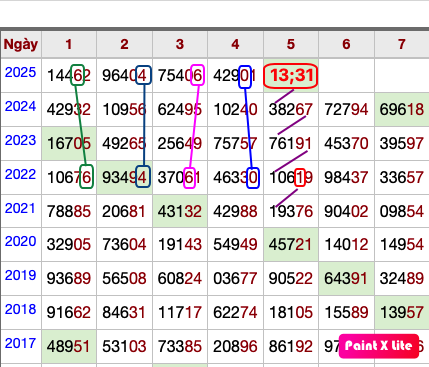Viewport: 429px width, 367px height.
Task: Select highlighted cell 16705 in 2023 row
Action: click(69, 144)
